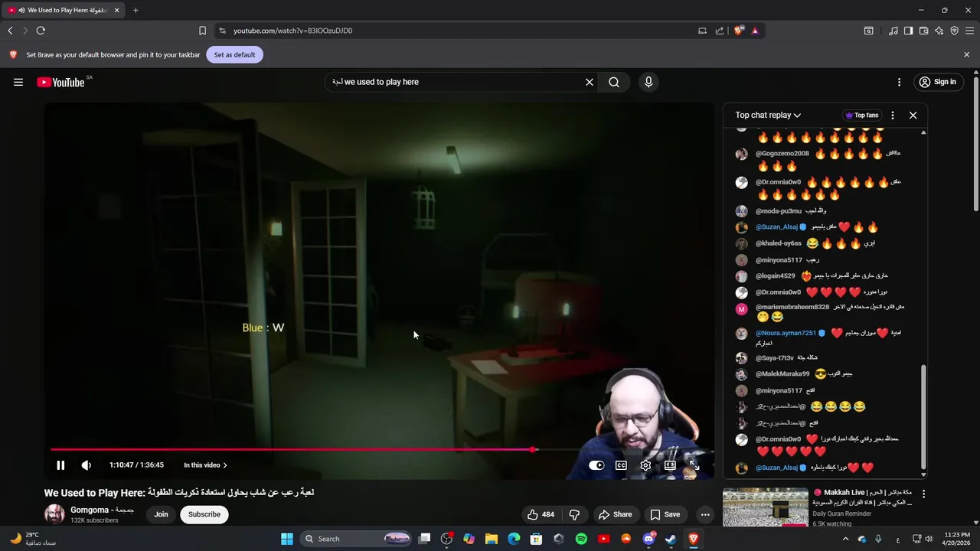980x551 pixels.
Task: Open Leo AI sparkle icon
Action: pos(939,31)
